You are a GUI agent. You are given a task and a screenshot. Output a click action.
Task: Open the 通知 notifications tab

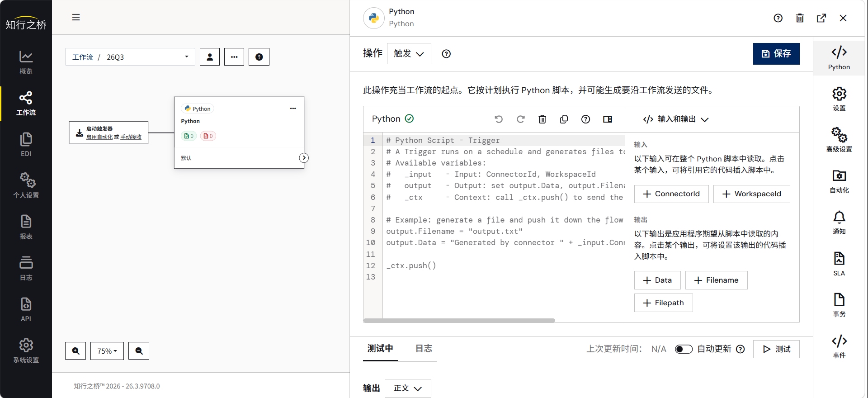click(839, 223)
